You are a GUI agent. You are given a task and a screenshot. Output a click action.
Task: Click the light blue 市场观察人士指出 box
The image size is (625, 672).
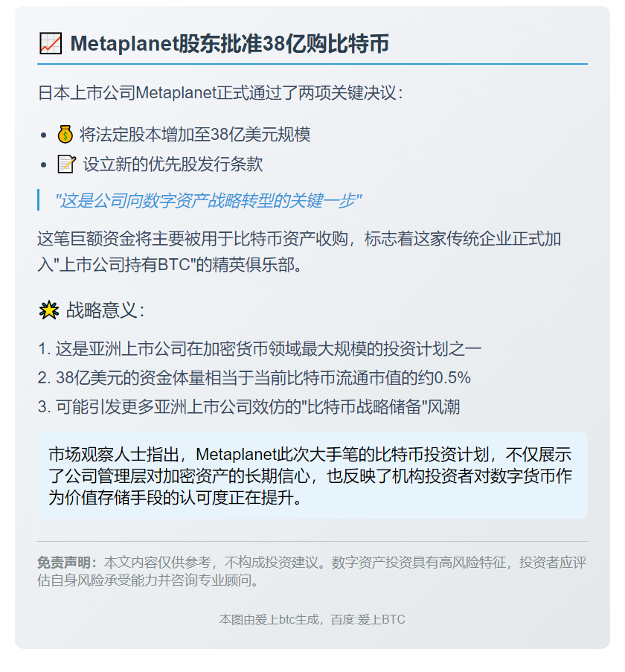point(312,476)
